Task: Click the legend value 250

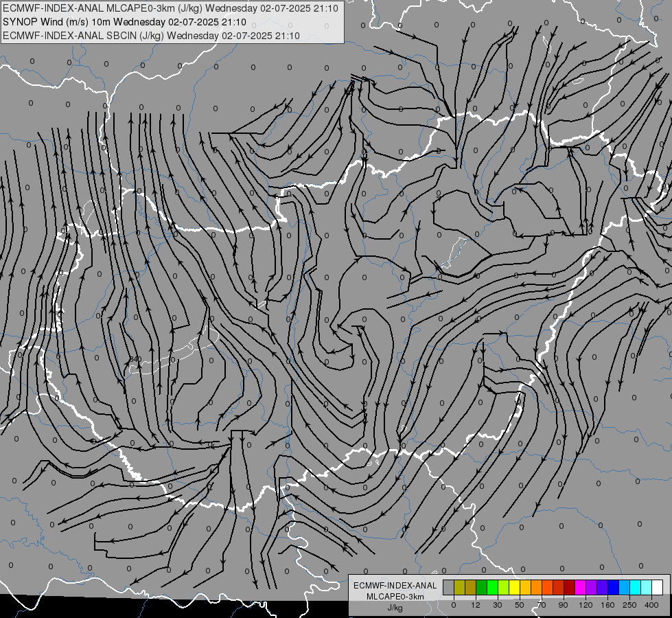Action: pos(629,605)
